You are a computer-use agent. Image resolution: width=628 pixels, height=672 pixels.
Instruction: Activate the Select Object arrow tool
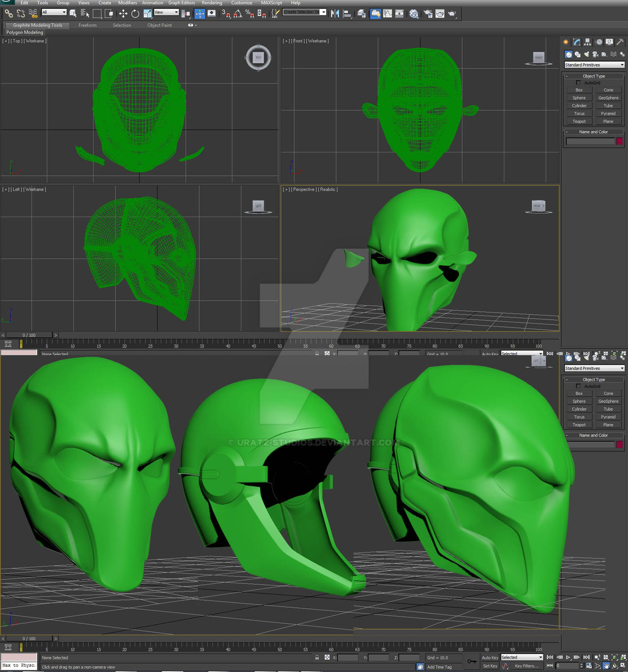tap(73, 13)
